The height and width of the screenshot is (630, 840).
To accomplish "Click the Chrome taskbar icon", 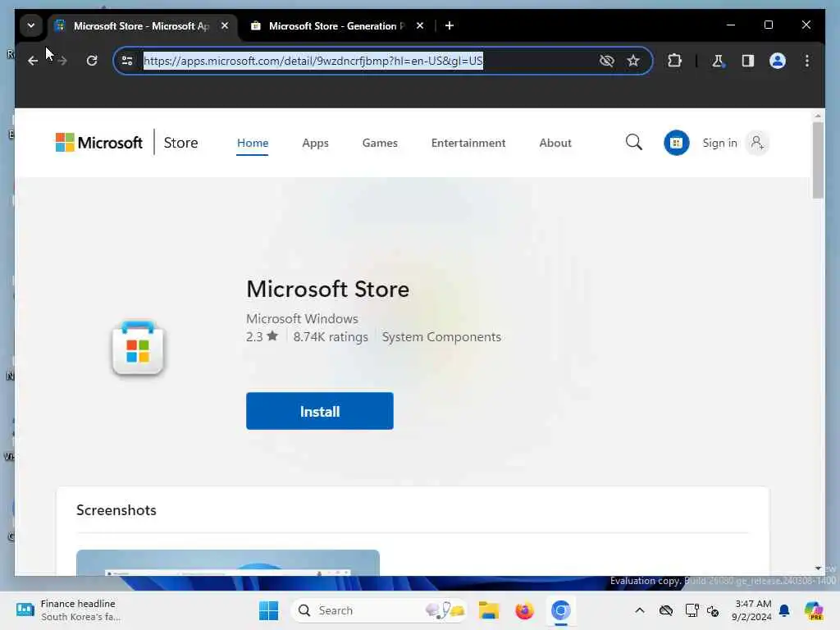I will pyautogui.click(x=560, y=610).
